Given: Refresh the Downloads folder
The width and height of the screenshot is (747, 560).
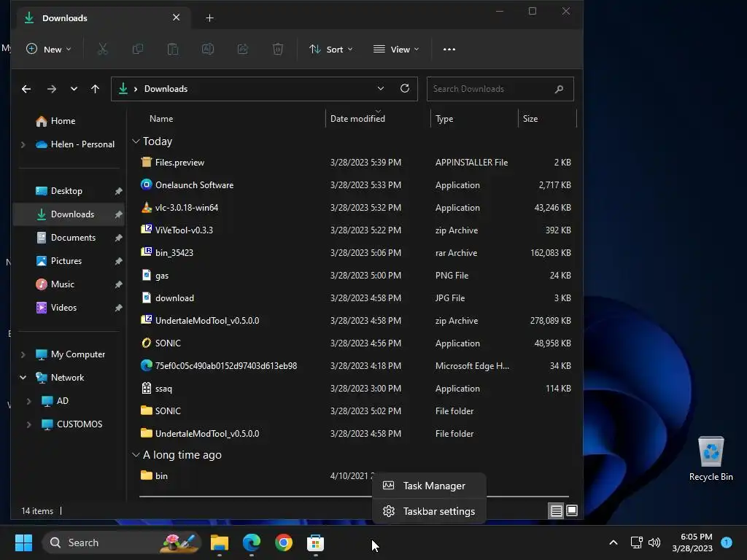Looking at the screenshot, I should tap(405, 88).
